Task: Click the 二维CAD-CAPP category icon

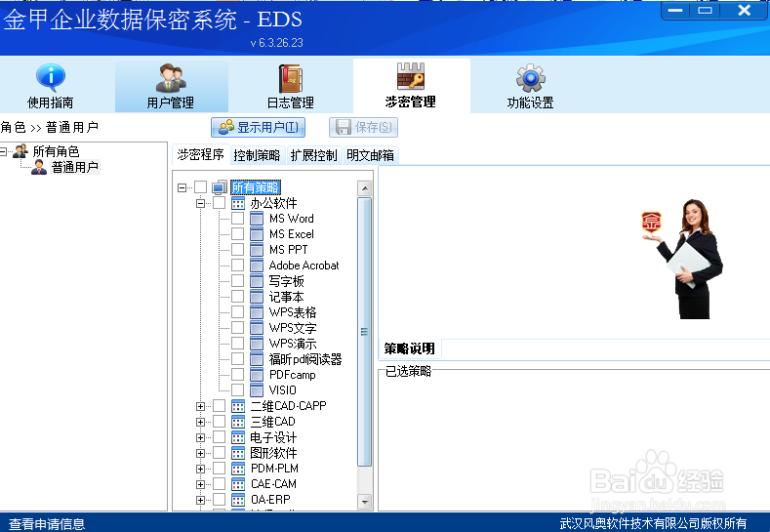Action: (238, 406)
